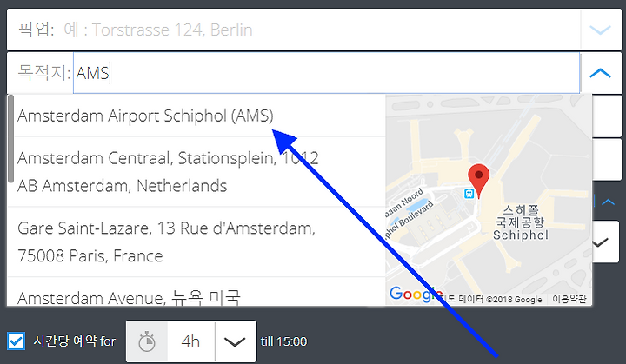Click the partially hidden checkmark dropdown on right
This screenshot has height=364, width=626.
tap(605, 242)
